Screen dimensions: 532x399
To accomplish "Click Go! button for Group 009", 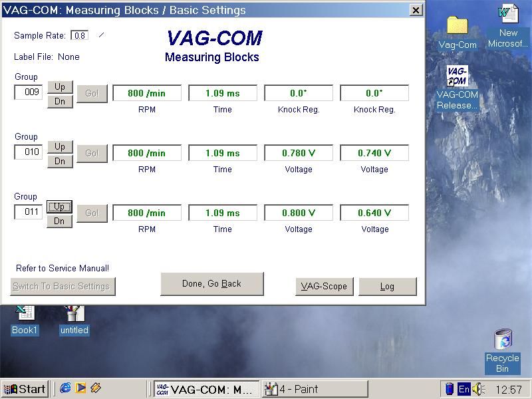I will pyautogui.click(x=92, y=93).
